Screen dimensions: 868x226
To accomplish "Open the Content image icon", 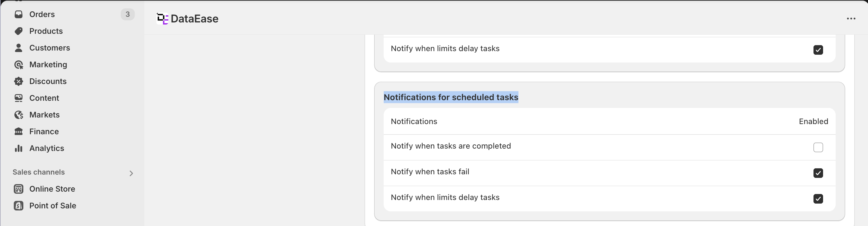I will pyautogui.click(x=19, y=98).
